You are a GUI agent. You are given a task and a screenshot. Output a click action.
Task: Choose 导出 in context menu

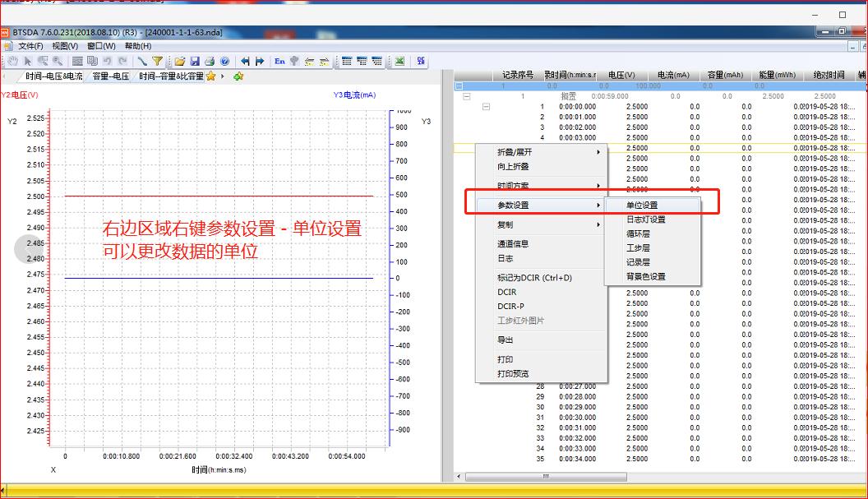[542, 340]
